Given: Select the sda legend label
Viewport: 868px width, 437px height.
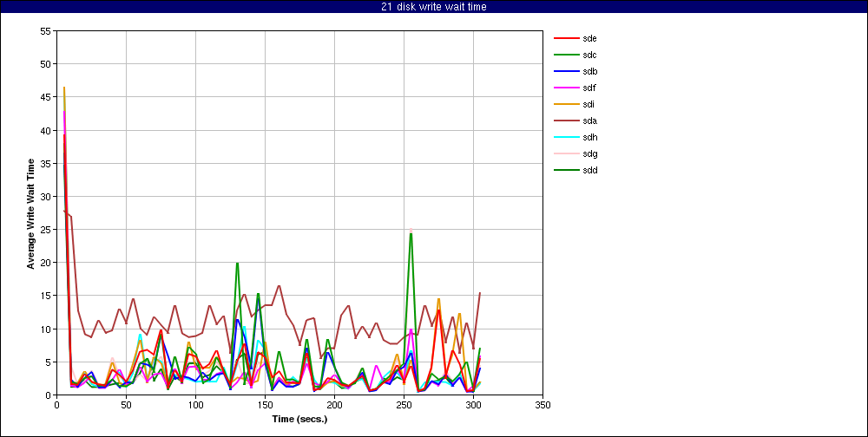Looking at the screenshot, I should click(x=589, y=121).
